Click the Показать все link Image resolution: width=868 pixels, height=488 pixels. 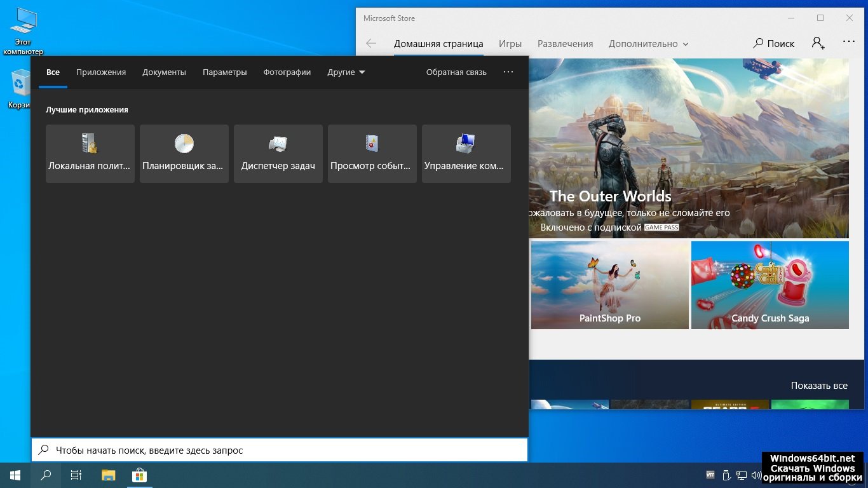(x=819, y=386)
